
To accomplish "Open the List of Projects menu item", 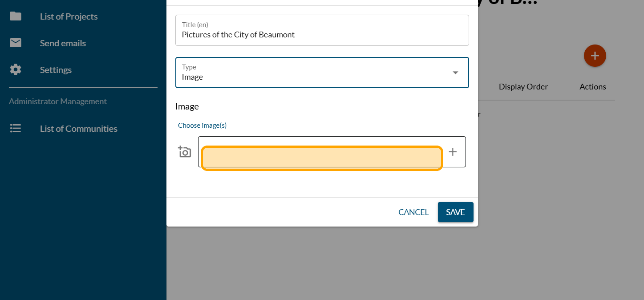I will [69, 16].
